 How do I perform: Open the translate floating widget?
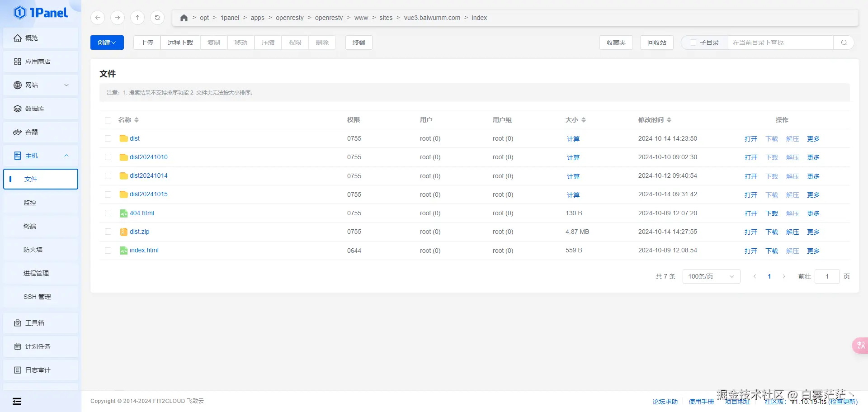tap(860, 346)
